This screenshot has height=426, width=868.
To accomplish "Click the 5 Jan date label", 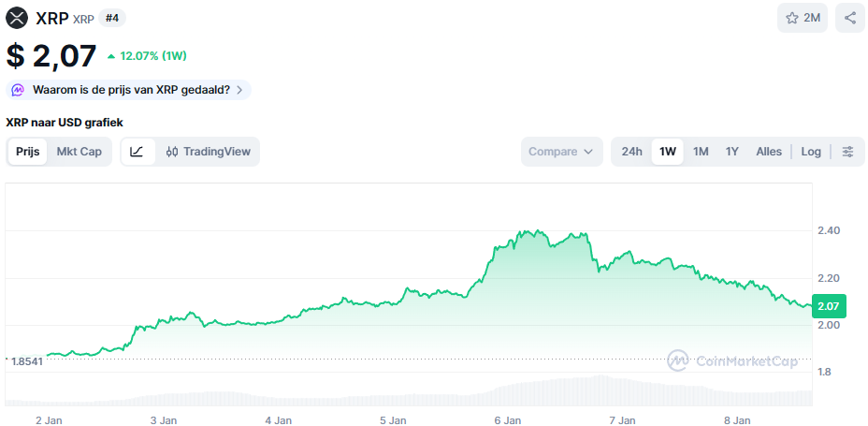I will pyautogui.click(x=394, y=420).
